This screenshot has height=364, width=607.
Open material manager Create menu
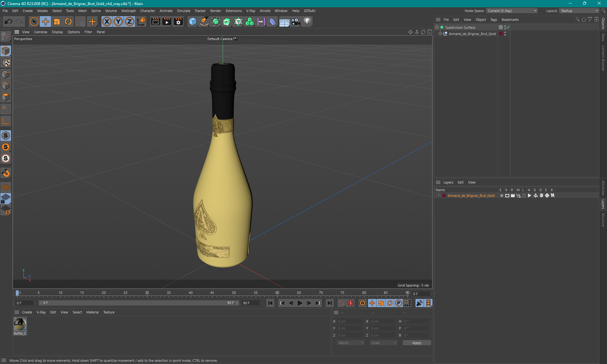pos(27,312)
